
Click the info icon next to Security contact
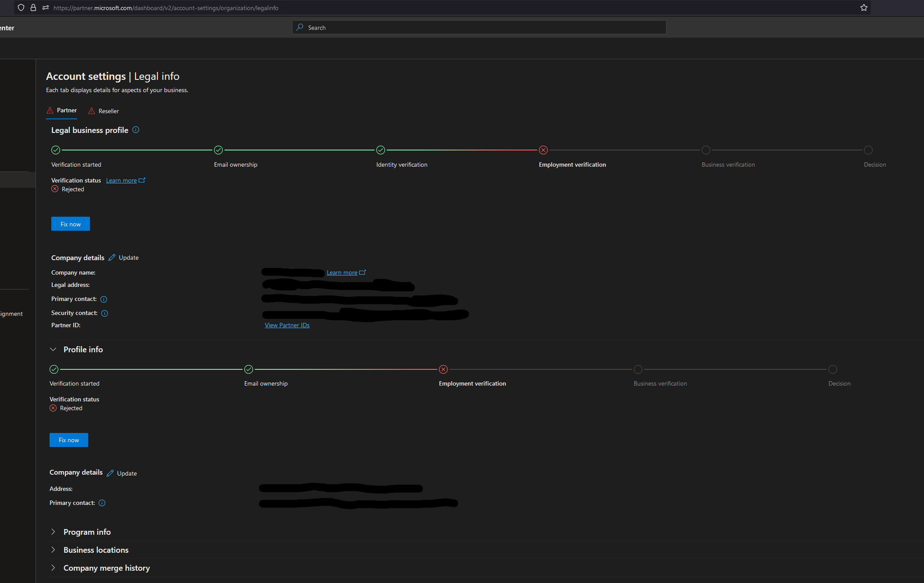(105, 313)
